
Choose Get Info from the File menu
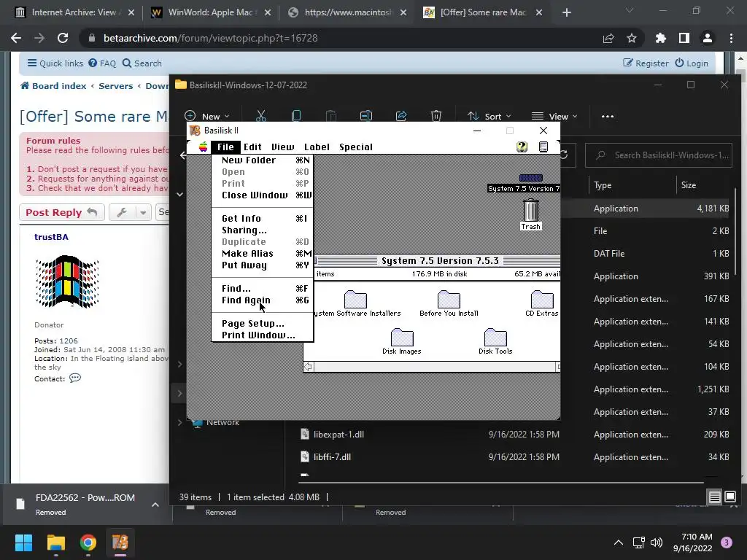263,219
